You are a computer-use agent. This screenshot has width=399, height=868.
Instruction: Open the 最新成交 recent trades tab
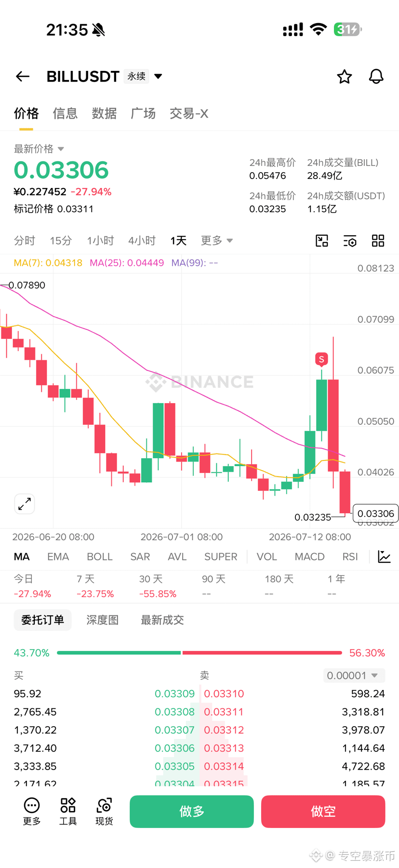pyautogui.click(x=162, y=620)
